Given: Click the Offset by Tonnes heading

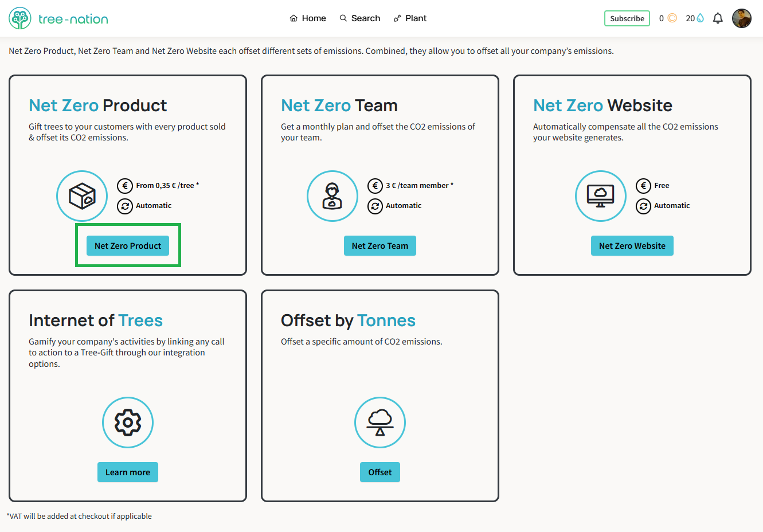Looking at the screenshot, I should 348,320.
